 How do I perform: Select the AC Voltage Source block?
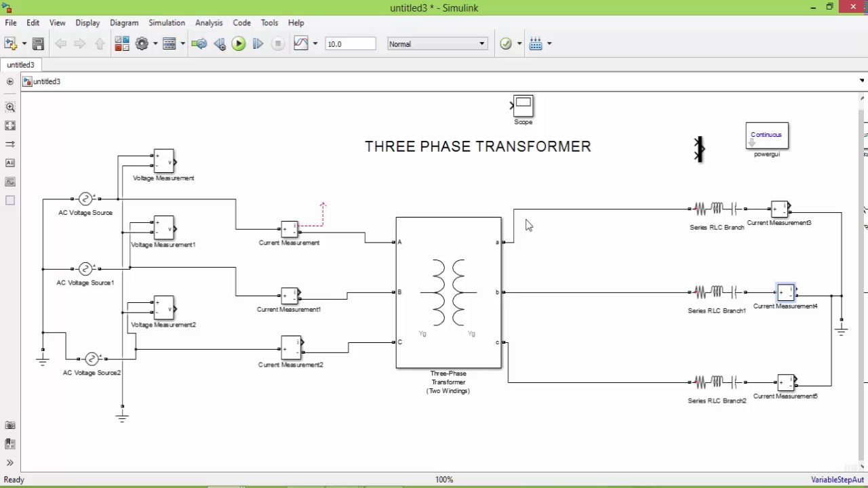click(x=85, y=199)
